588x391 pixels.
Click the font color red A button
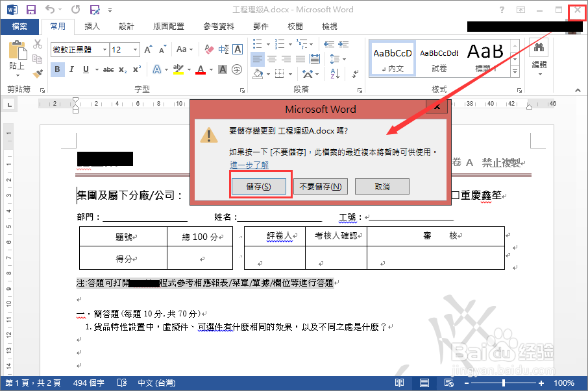[201, 69]
